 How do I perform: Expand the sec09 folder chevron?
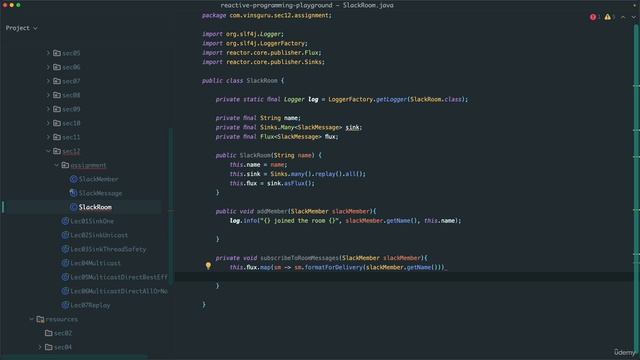point(48,109)
